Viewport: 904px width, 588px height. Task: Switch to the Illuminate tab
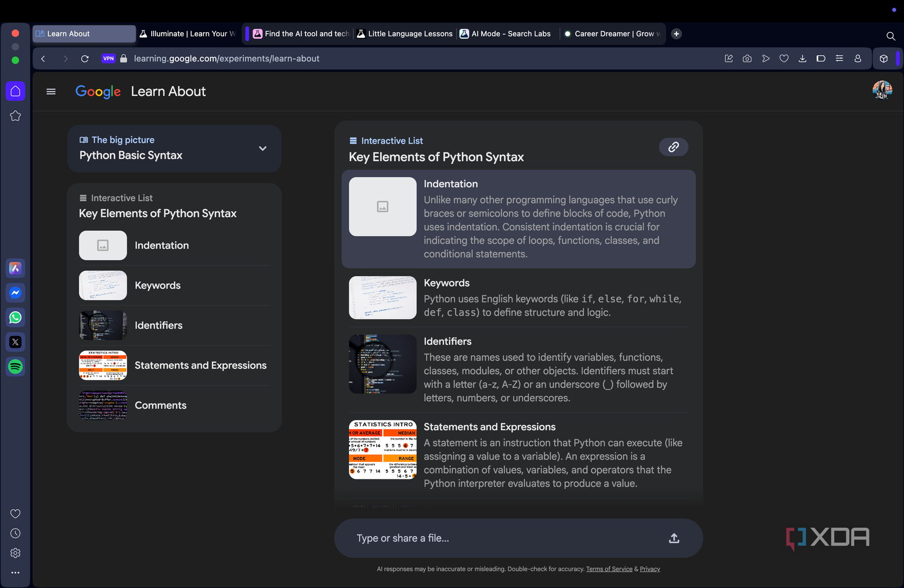click(188, 33)
